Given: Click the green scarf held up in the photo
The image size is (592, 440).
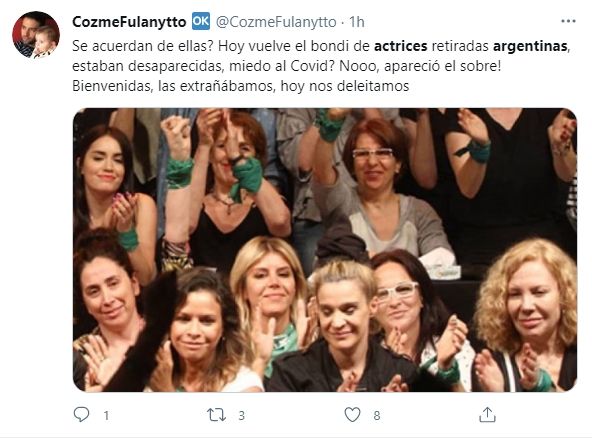Looking at the screenshot, I should point(247,178).
